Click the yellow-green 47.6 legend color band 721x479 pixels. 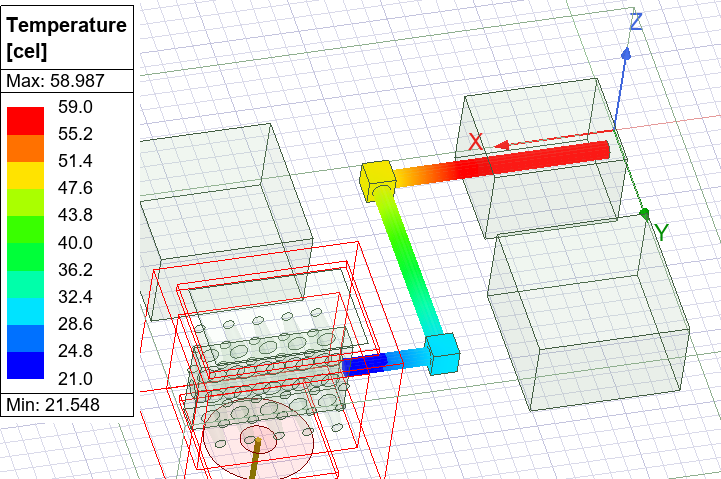(25, 202)
